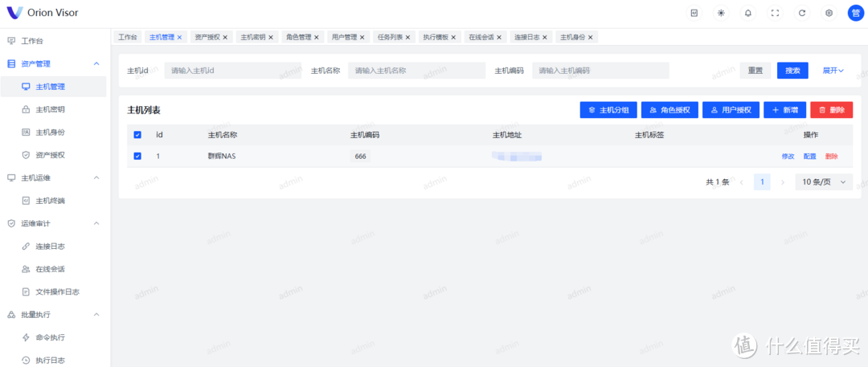Click the first header icon left of theme toggle

[694, 14]
